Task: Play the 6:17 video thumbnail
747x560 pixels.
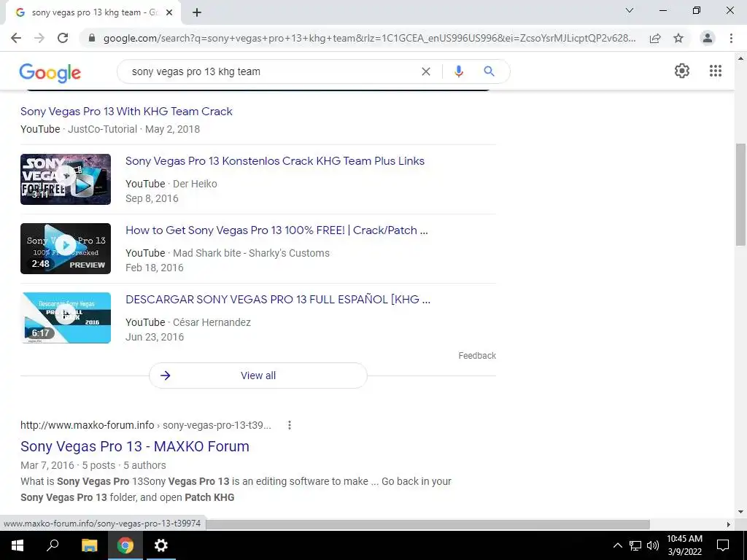Action: click(x=66, y=318)
